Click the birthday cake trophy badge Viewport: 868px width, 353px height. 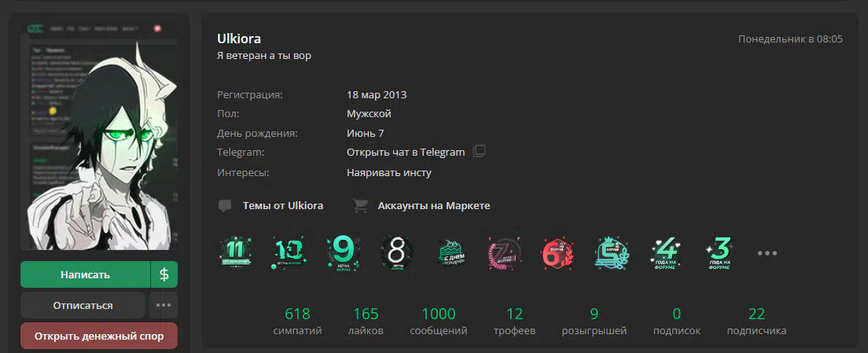pyautogui.click(x=451, y=253)
